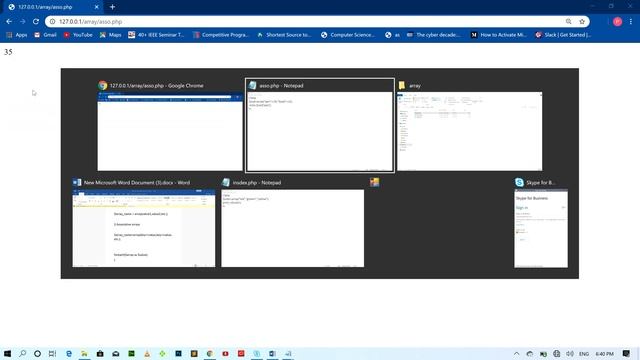Switch to the Google Chrome window thumbnail
The height and width of the screenshot is (360, 640).
(x=170, y=131)
